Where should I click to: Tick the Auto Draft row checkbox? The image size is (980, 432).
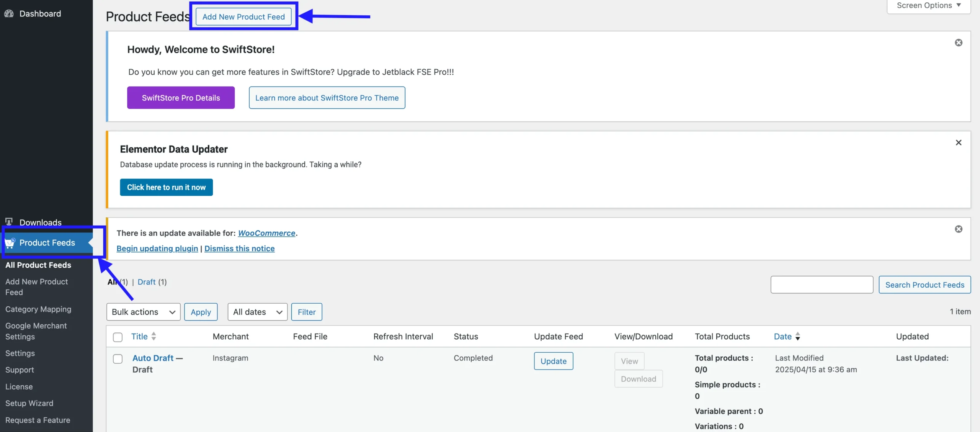[118, 358]
